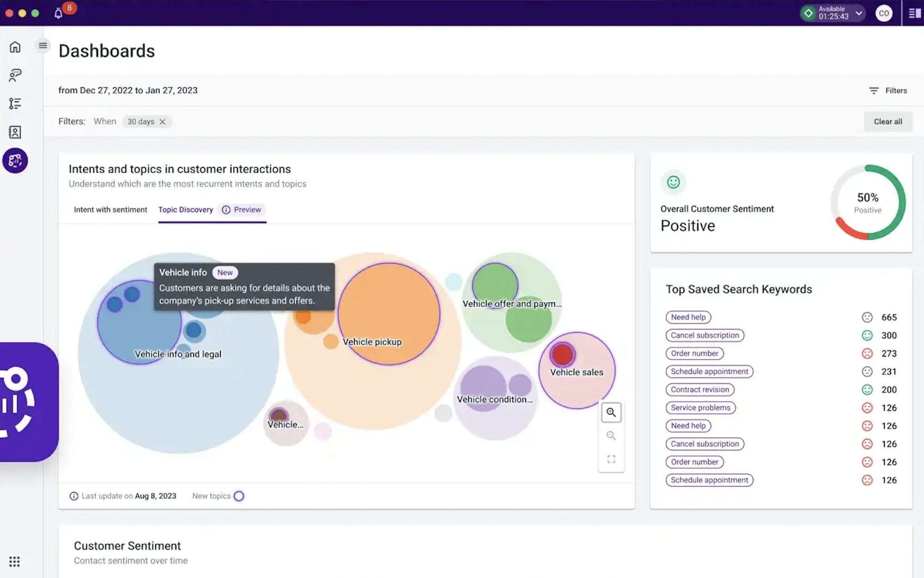Image resolution: width=924 pixels, height=578 pixels.
Task: Open the agent conversations sidebar icon
Action: tap(15, 75)
